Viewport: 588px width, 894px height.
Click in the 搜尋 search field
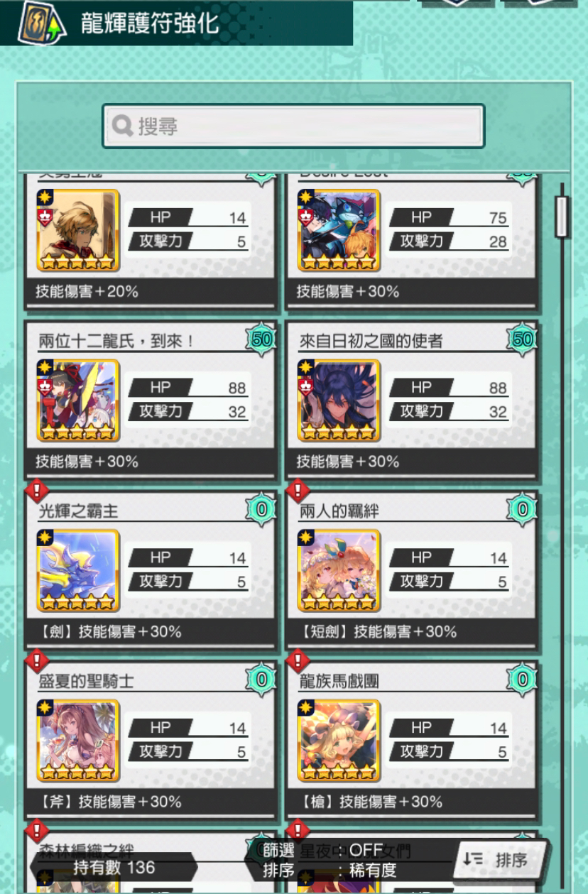(293, 126)
